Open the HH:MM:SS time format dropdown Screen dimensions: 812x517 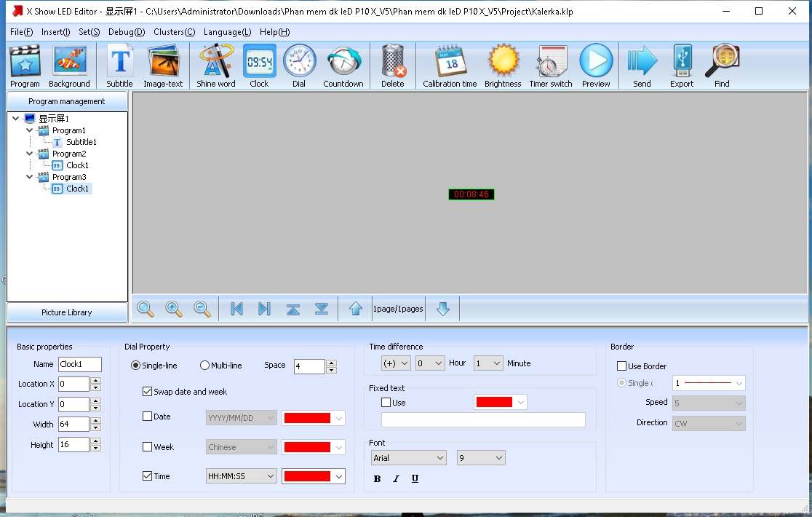pos(241,476)
